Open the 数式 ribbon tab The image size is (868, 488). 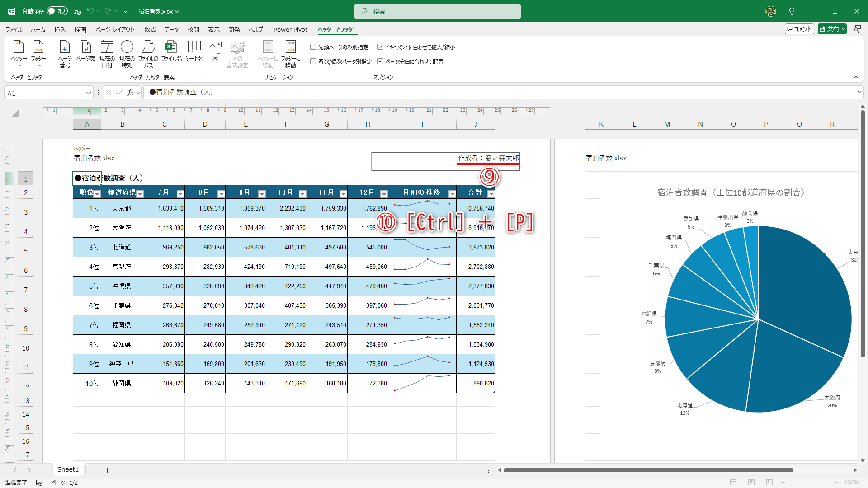pos(150,29)
